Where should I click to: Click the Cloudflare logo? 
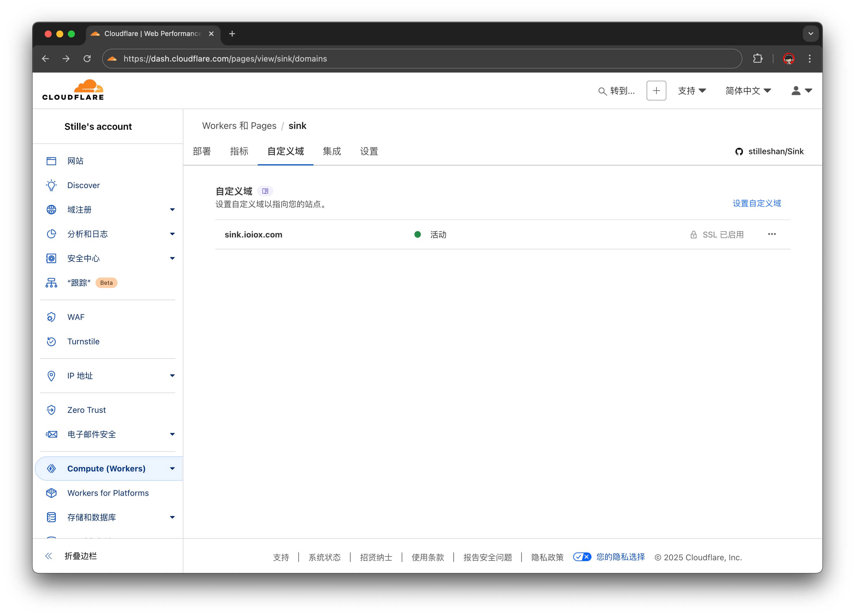(73, 90)
